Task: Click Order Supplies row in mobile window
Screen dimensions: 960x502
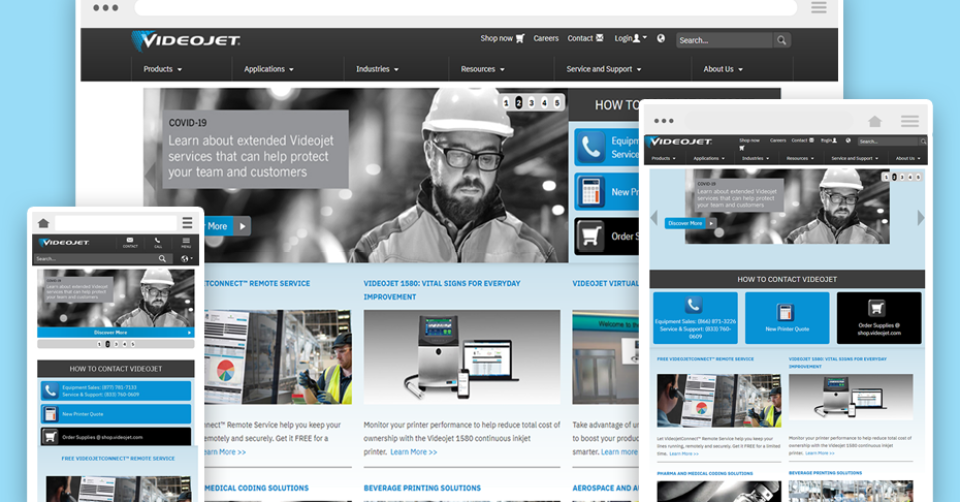Action: coord(116,436)
